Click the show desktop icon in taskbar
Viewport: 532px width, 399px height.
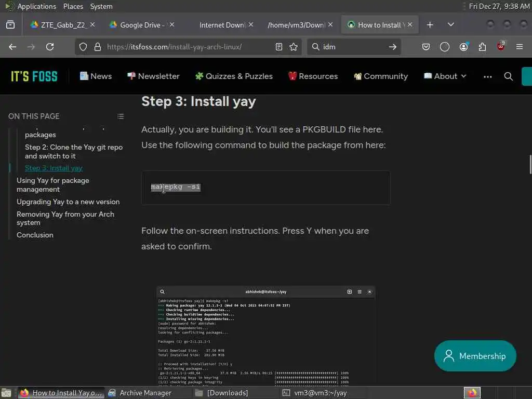tap(6, 393)
